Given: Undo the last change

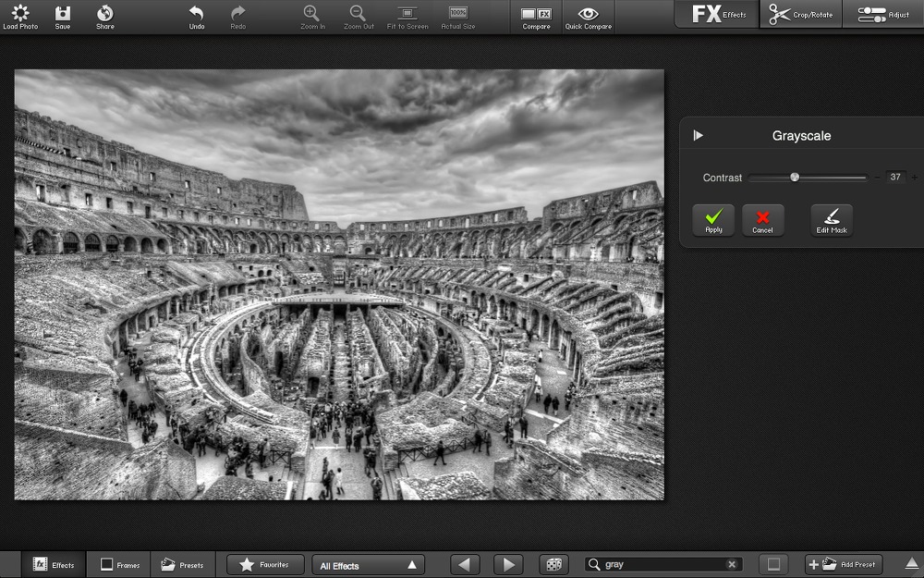Looking at the screenshot, I should tap(196, 17).
